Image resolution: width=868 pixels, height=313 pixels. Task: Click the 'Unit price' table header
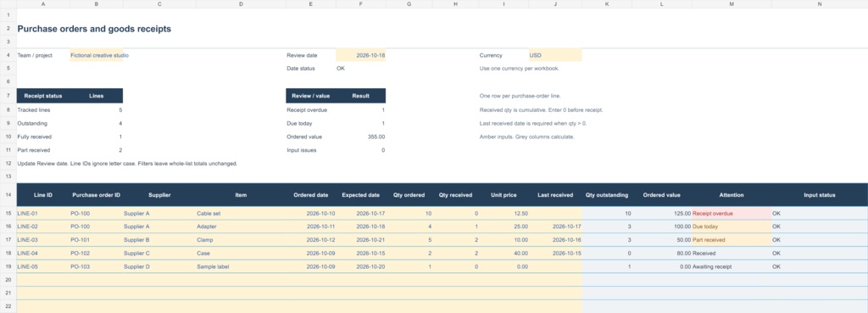pos(504,195)
